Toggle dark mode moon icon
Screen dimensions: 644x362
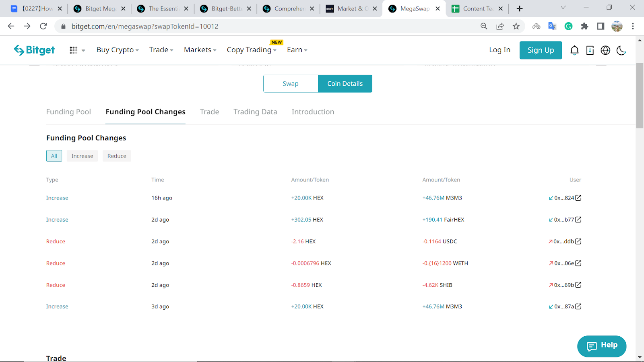[x=621, y=50]
